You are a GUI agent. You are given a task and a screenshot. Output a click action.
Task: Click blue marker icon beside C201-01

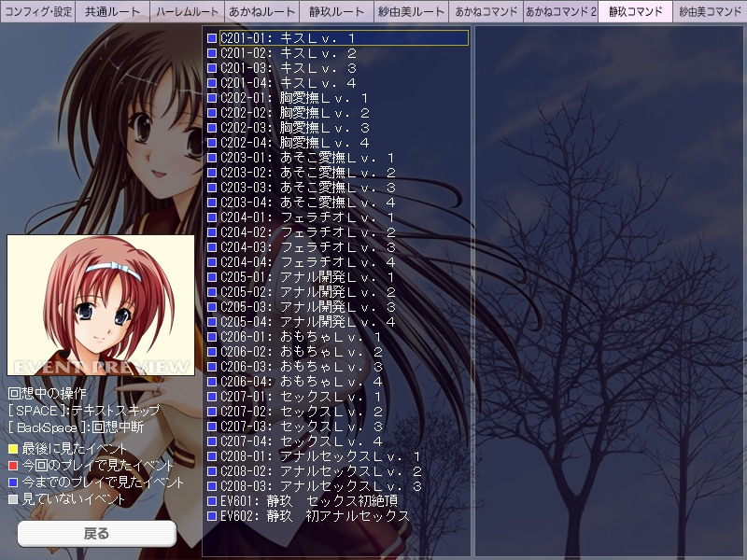[212, 38]
